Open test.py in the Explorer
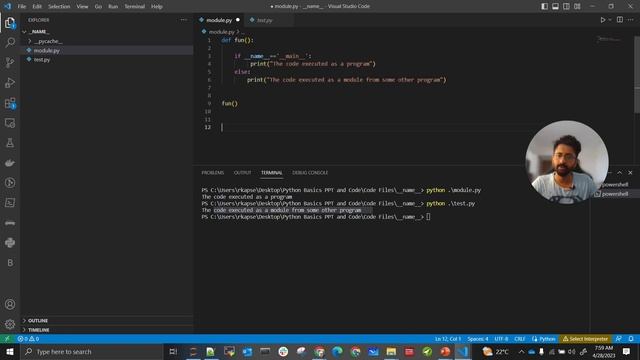This screenshot has height=360, width=640. [x=107, y=60]
